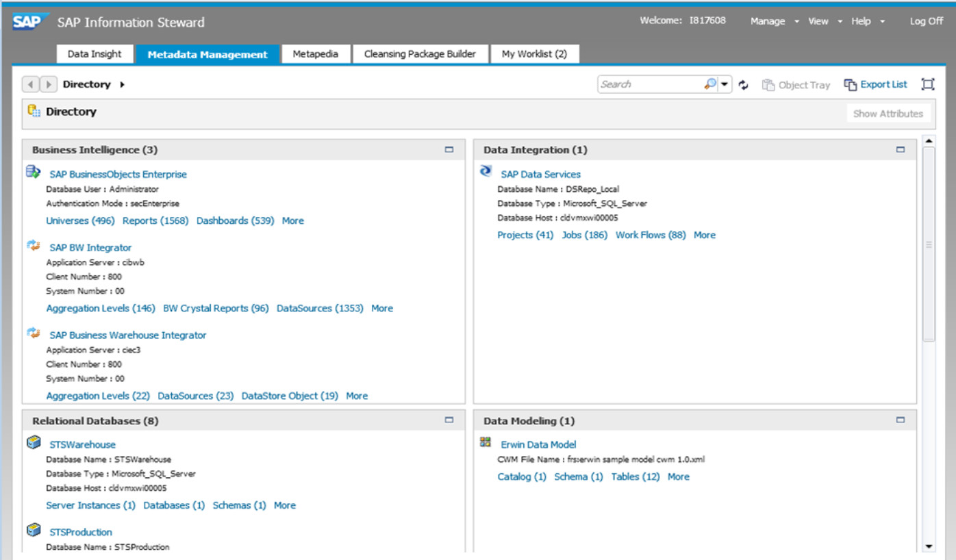Open Aggregation Levels (146) link
Screen dimensions: 956x560
(101, 308)
